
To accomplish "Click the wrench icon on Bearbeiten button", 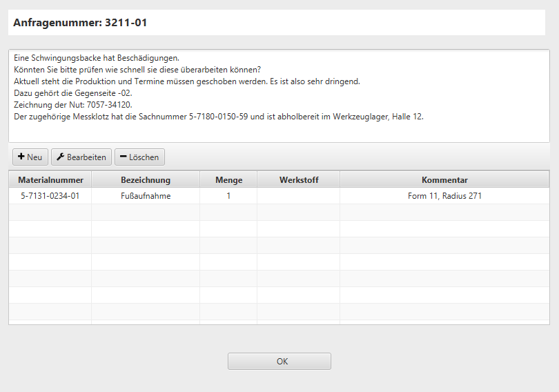I will click(61, 157).
